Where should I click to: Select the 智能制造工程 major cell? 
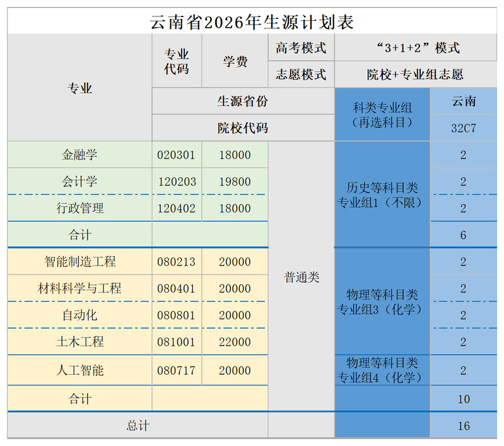pyautogui.click(x=79, y=261)
